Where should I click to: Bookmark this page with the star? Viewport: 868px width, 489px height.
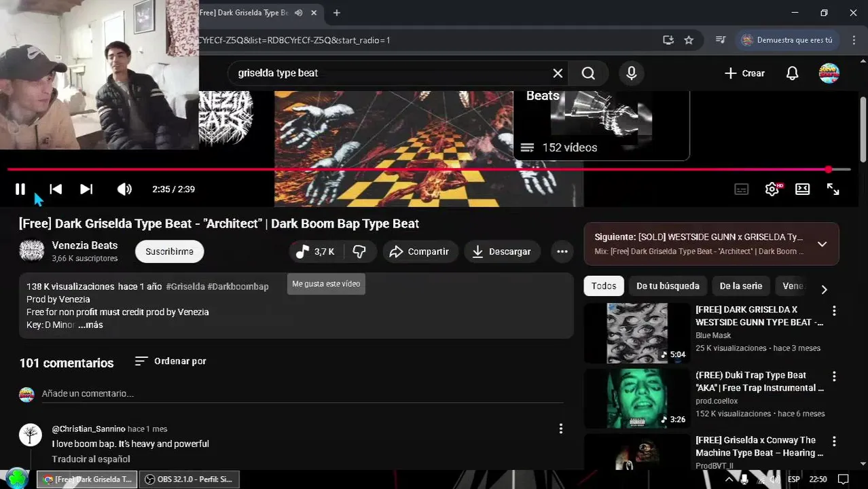689,40
